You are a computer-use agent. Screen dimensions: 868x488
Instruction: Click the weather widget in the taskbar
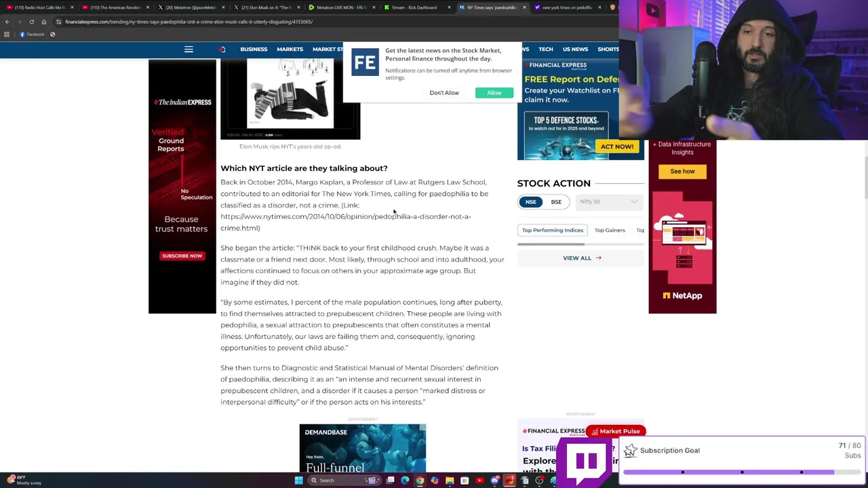tap(24, 481)
